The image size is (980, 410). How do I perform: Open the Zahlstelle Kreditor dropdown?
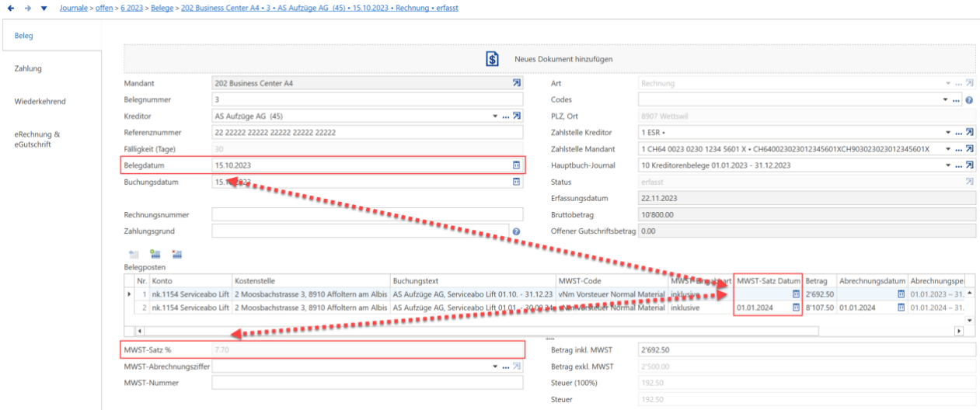coord(947,133)
